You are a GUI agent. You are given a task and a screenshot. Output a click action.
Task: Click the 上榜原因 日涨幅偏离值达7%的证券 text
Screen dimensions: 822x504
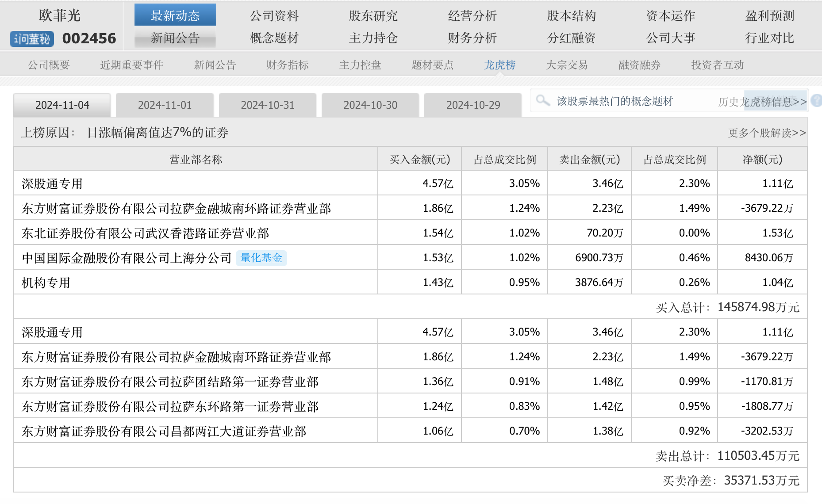click(125, 133)
